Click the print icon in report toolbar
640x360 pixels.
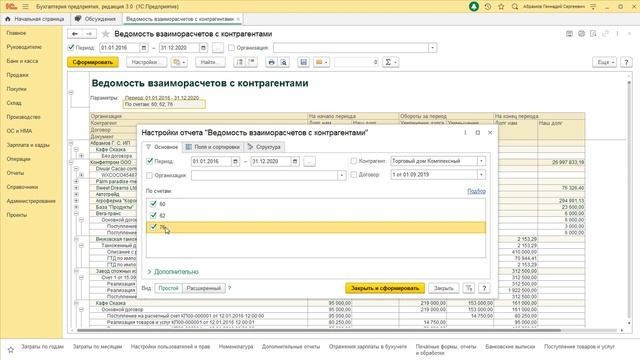[x=271, y=62]
